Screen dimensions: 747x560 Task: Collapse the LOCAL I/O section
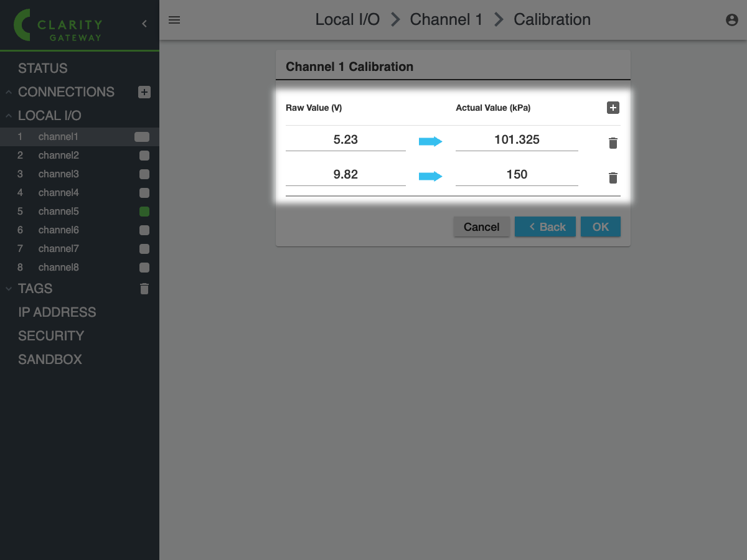coord(9,116)
